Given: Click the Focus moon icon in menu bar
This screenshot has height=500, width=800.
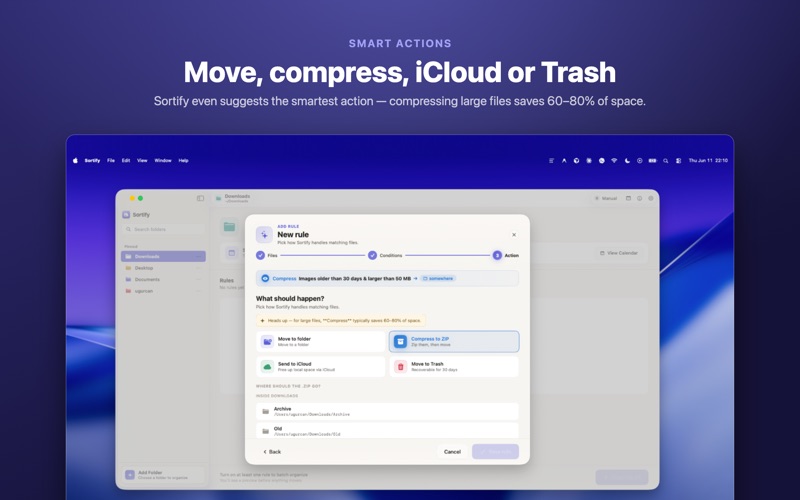Looking at the screenshot, I should click(x=627, y=160).
